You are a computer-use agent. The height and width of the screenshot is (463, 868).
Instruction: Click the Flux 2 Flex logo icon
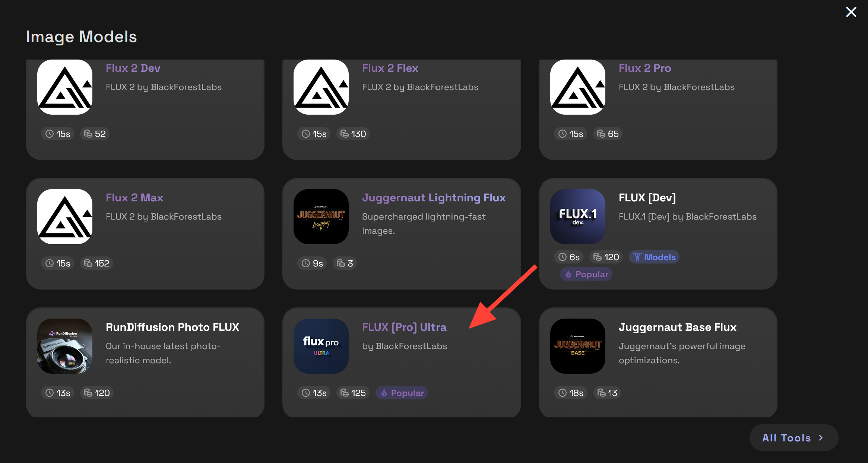pyautogui.click(x=321, y=87)
